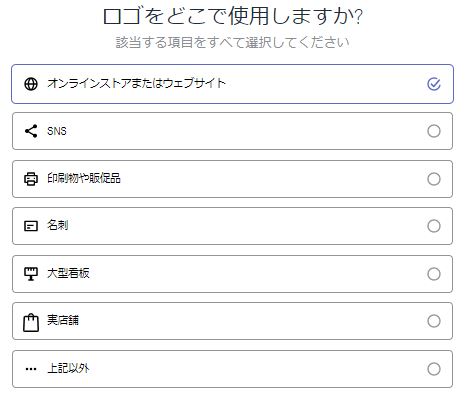Click the three-dots icon beside 上記以外
Image resolution: width=470 pixels, height=403 pixels.
31,369
